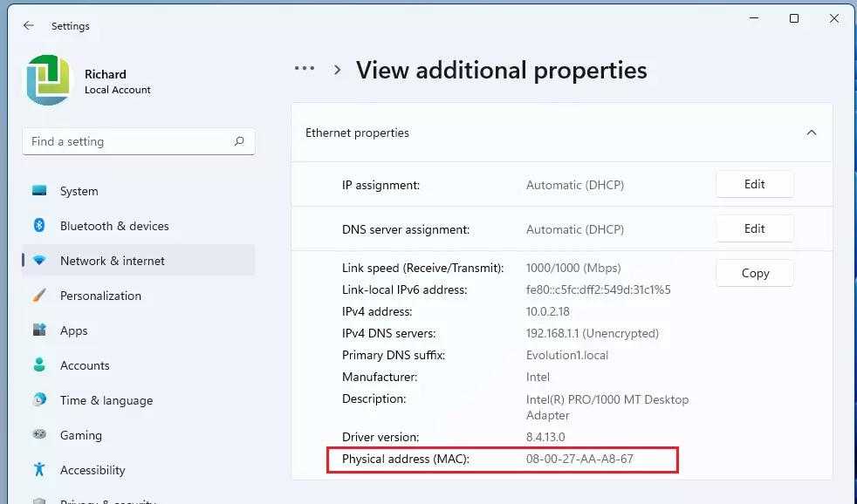The height and width of the screenshot is (504, 857).
Task: Focus the Find a setting search box
Action: tap(138, 142)
